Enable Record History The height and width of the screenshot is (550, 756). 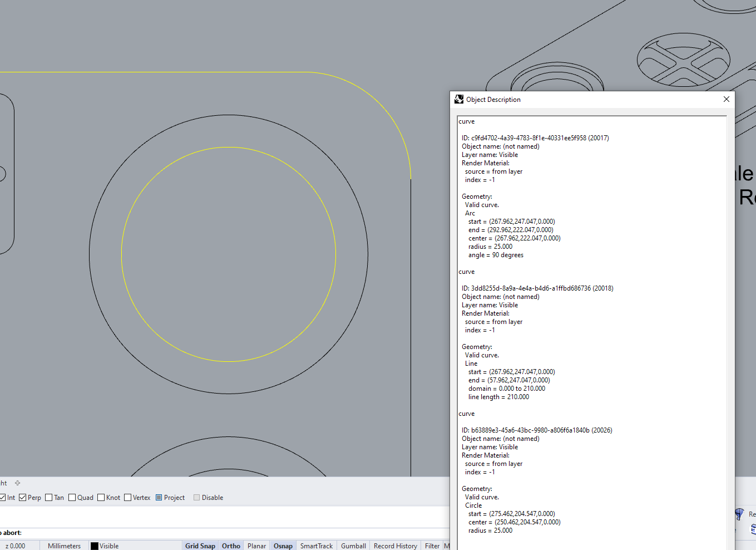[395, 546]
